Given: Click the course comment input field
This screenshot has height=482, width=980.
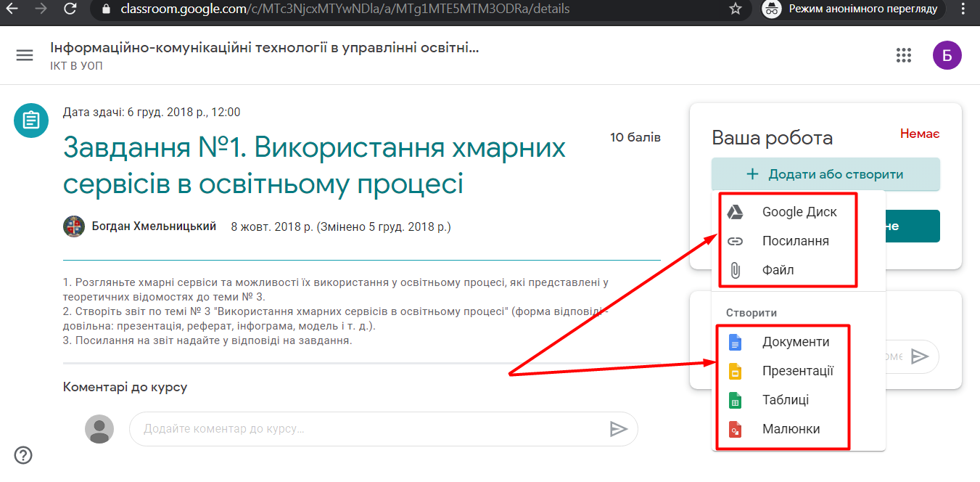Looking at the screenshot, I should tap(383, 429).
